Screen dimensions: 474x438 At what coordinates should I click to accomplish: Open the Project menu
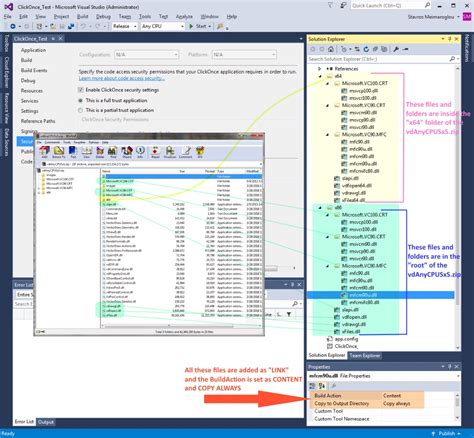[61, 16]
